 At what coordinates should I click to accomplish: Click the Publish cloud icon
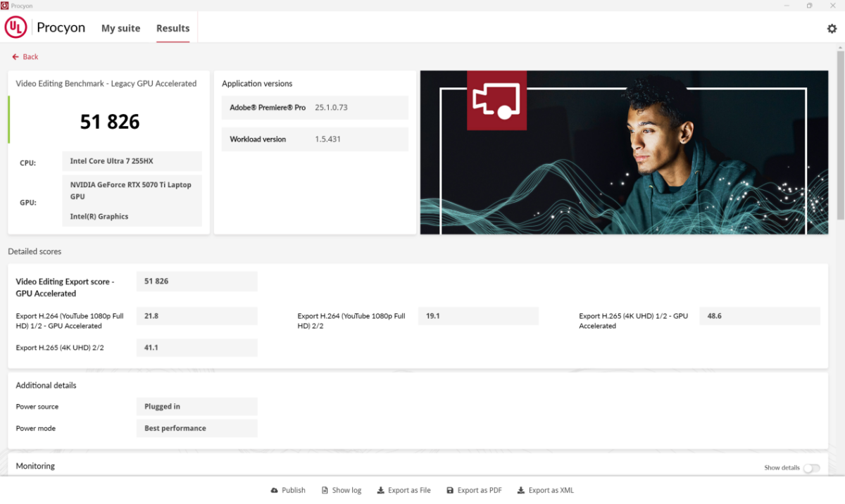point(274,491)
